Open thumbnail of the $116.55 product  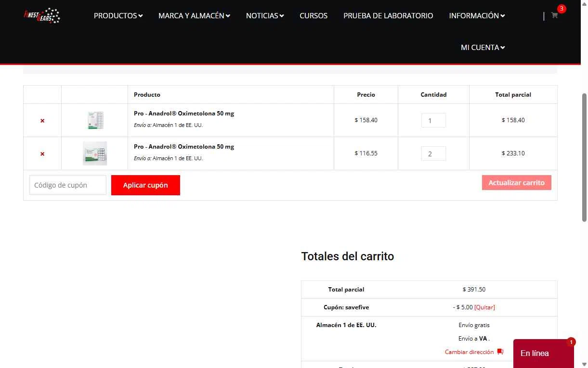(95, 153)
